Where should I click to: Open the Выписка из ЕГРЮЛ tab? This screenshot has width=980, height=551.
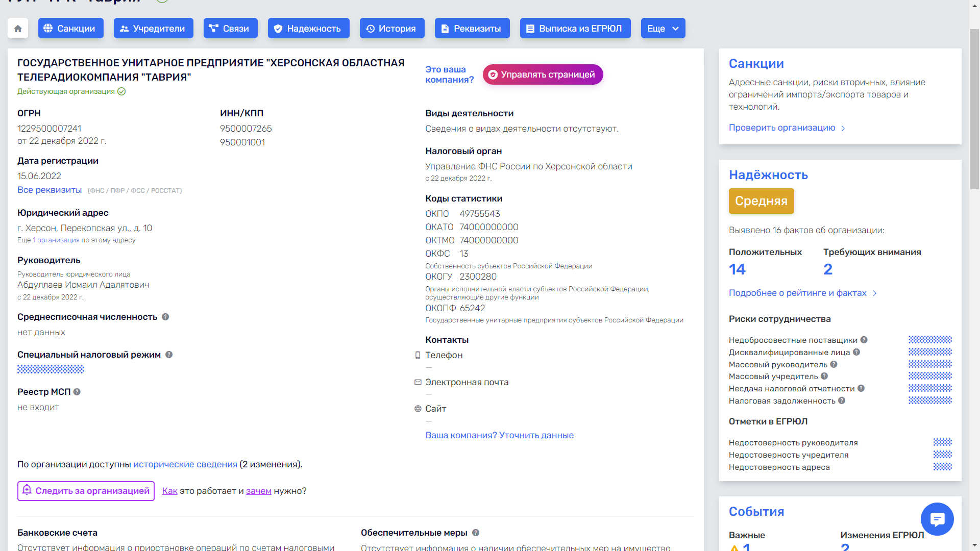coord(575,29)
